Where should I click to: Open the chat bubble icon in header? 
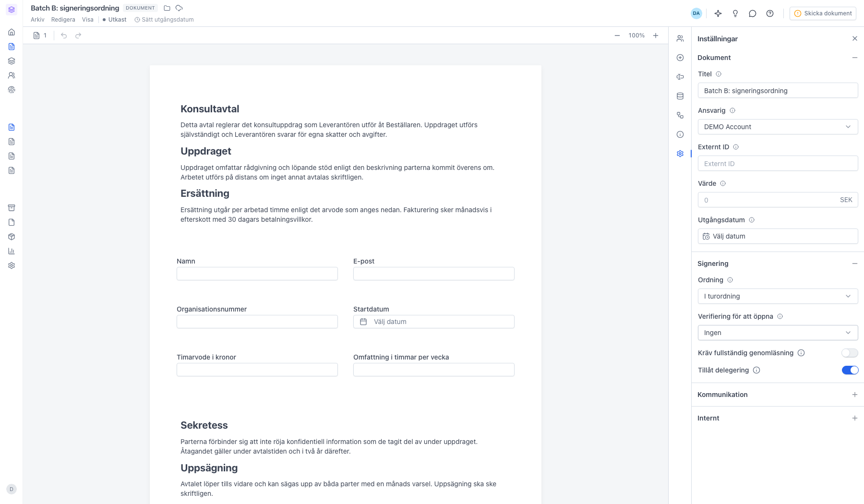pyautogui.click(x=753, y=13)
